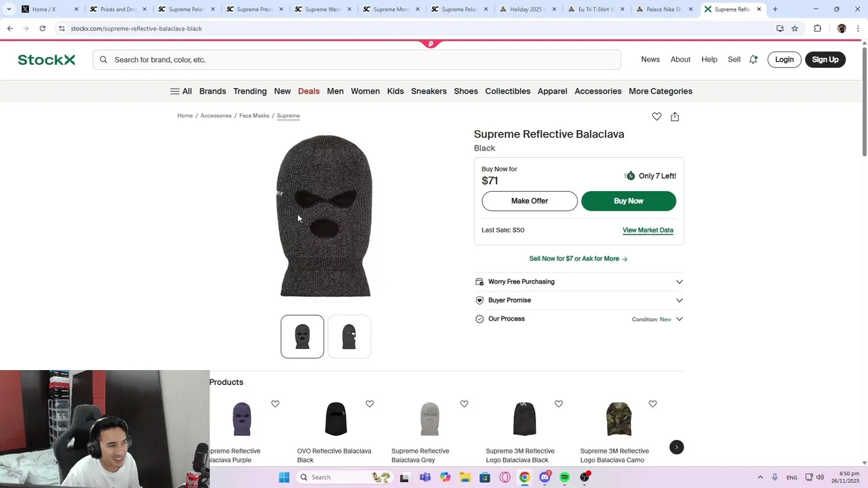This screenshot has width=868, height=488.
Task: Click the Login button
Action: [785, 60]
